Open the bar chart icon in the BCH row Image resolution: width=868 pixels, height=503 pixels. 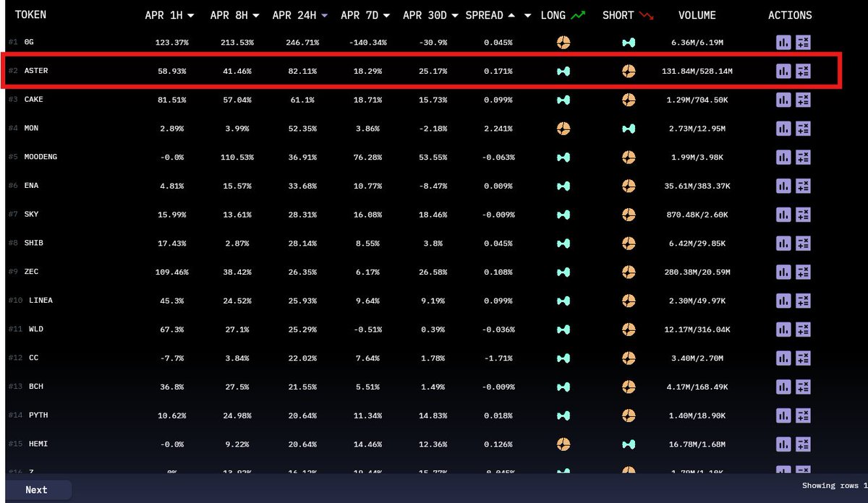[x=783, y=387]
